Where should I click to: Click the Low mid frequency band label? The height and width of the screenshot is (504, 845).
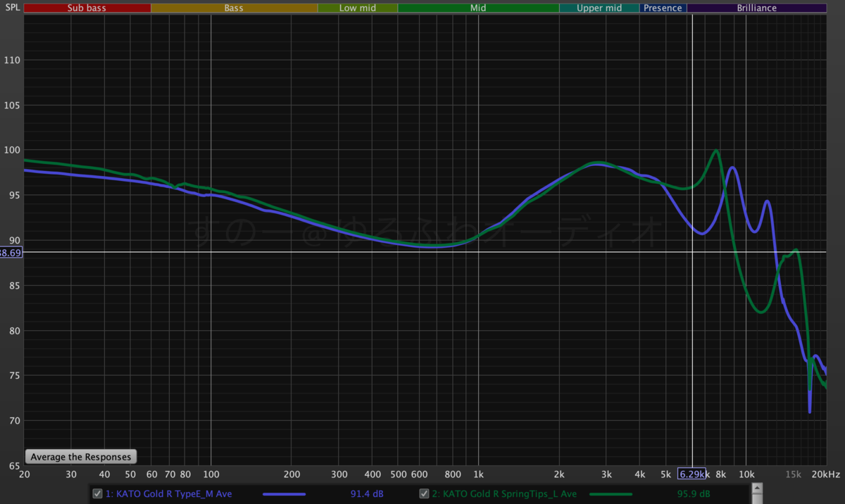tap(358, 8)
